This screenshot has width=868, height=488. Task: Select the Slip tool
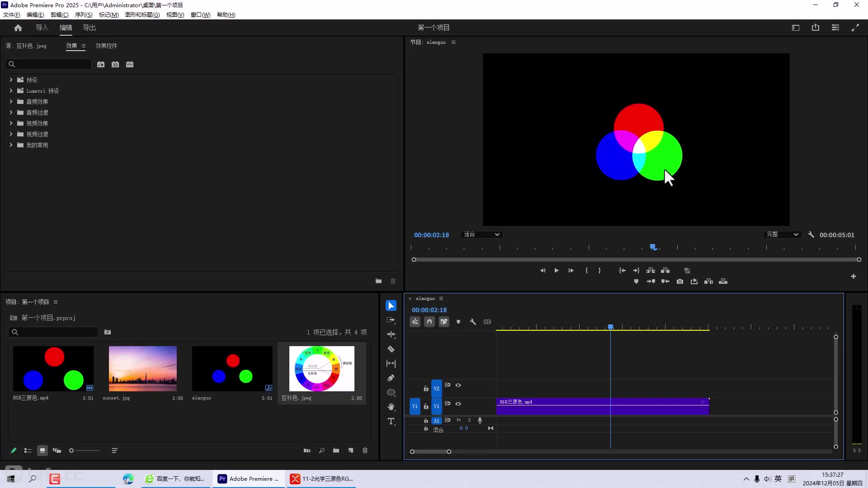tap(391, 363)
